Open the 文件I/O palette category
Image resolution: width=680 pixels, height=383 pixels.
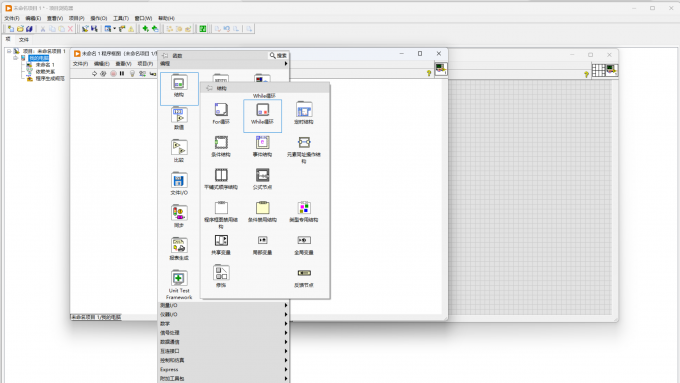tap(179, 183)
